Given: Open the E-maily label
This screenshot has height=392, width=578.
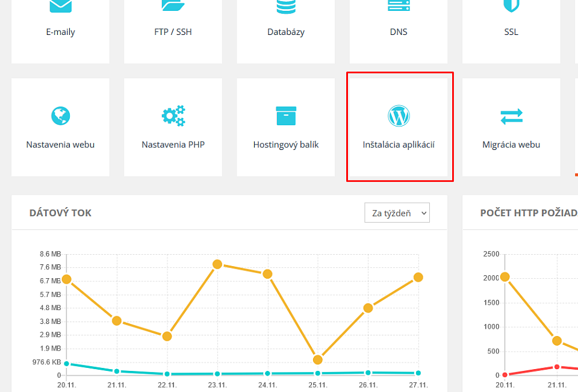Looking at the screenshot, I should [60, 32].
